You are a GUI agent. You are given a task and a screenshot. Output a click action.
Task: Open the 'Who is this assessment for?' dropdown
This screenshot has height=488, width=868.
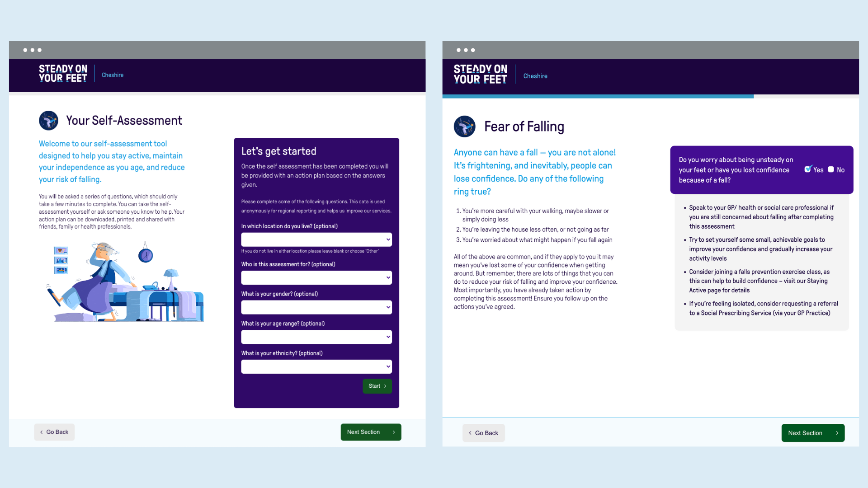pos(316,277)
